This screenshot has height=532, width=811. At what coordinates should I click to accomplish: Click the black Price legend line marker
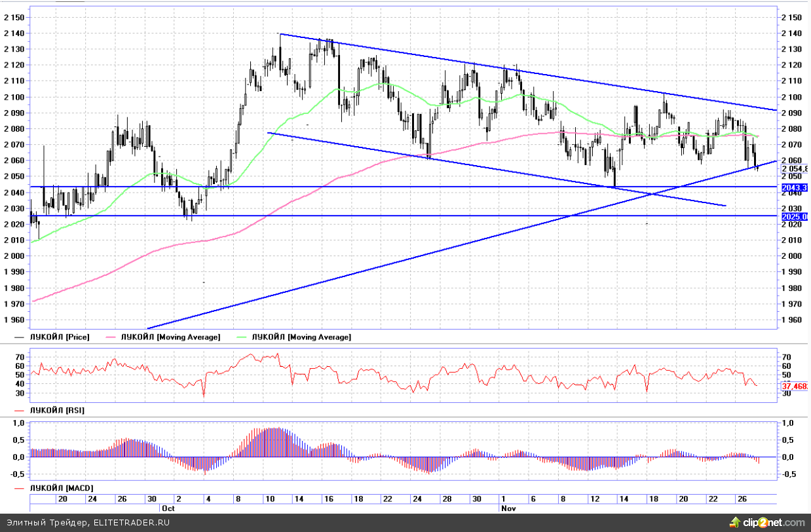click(x=20, y=337)
